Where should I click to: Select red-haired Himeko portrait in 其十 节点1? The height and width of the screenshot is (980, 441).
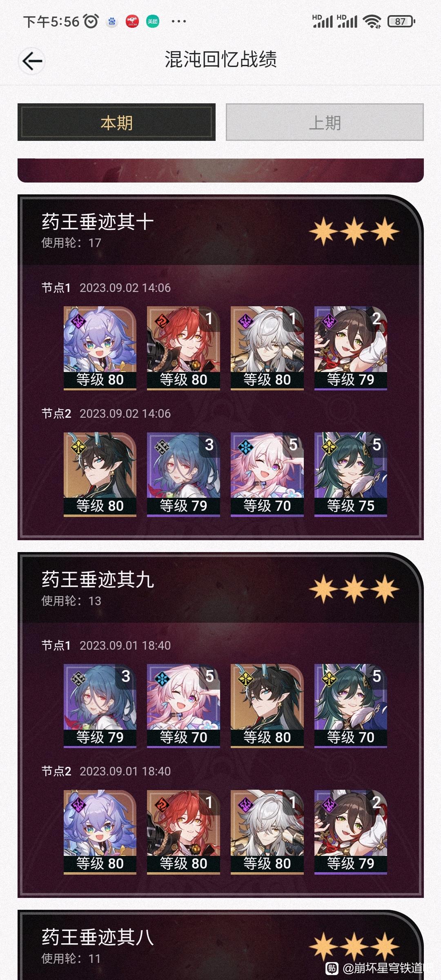click(x=183, y=348)
